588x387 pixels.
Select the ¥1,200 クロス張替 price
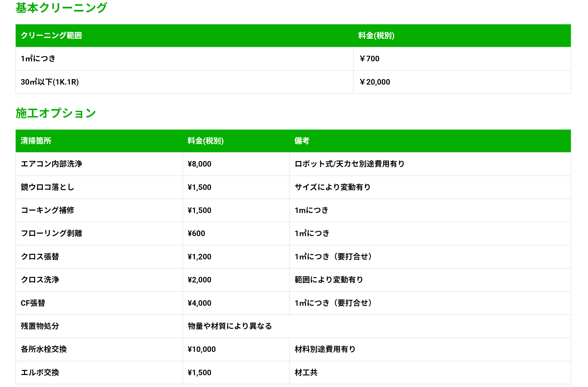coord(199,257)
